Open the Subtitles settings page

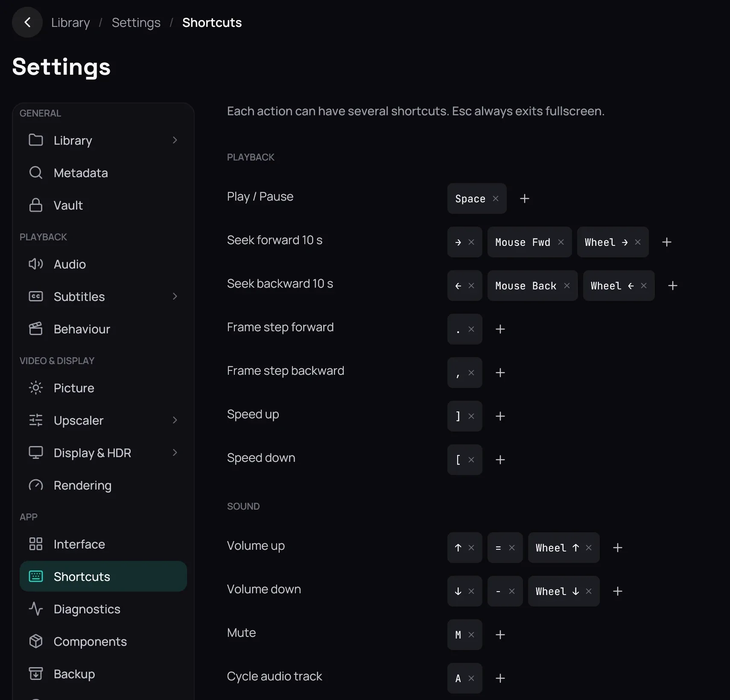click(x=103, y=296)
